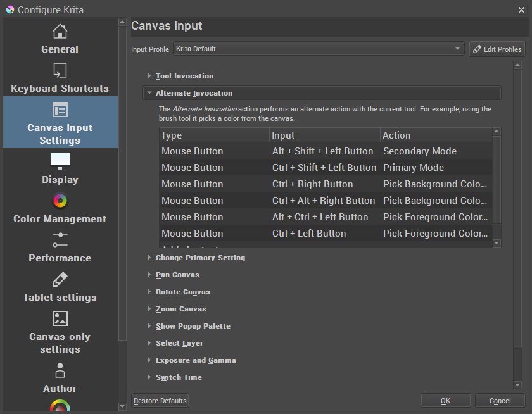532x414 pixels.
Task: Click the Primary Mode action cell
Action: click(436, 168)
